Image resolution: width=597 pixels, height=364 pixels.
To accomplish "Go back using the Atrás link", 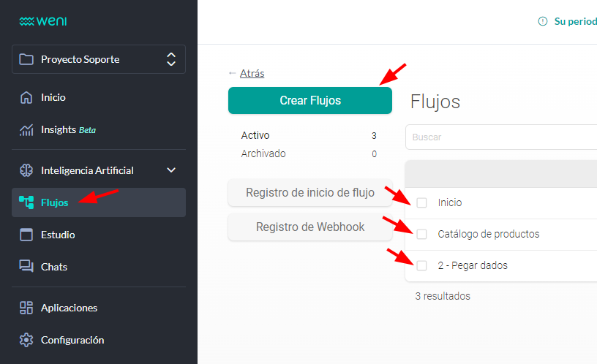I will coord(252,73).
